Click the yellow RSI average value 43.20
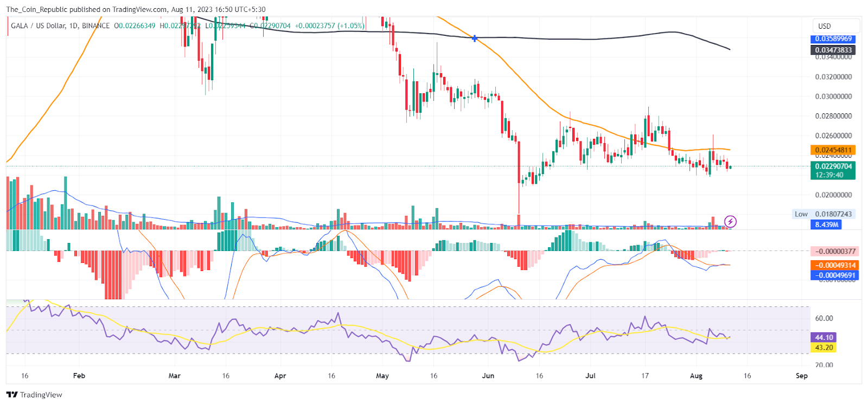Viewport: 868px width, 405px height. [824, 348]
